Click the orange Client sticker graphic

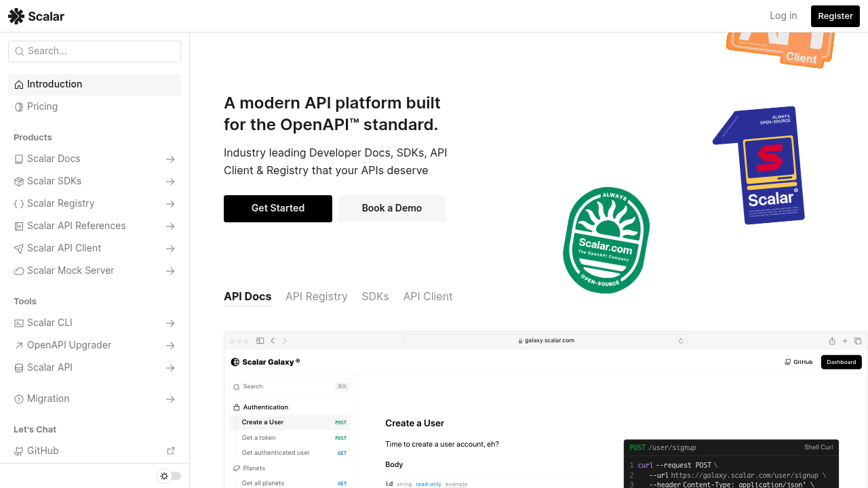pyautogui.click(x=780, y=49)
